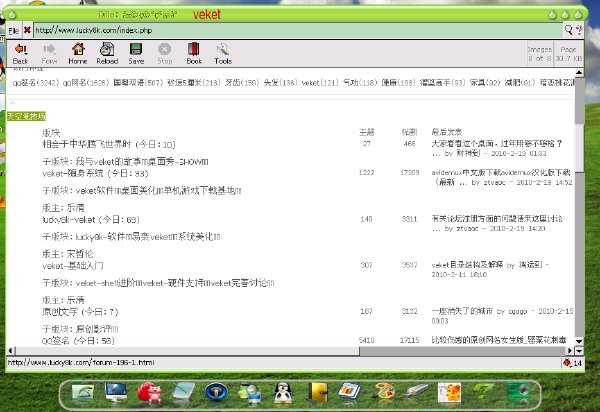Click the Back navigation button

click(20, 53)
